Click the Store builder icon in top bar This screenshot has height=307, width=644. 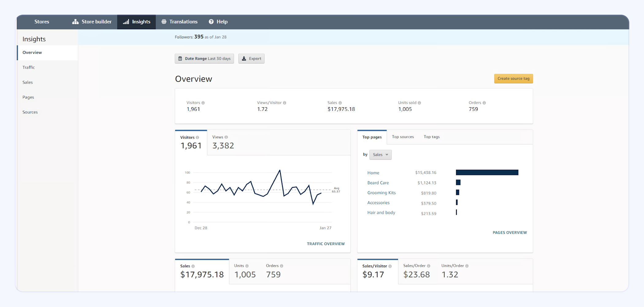(75, 22)
